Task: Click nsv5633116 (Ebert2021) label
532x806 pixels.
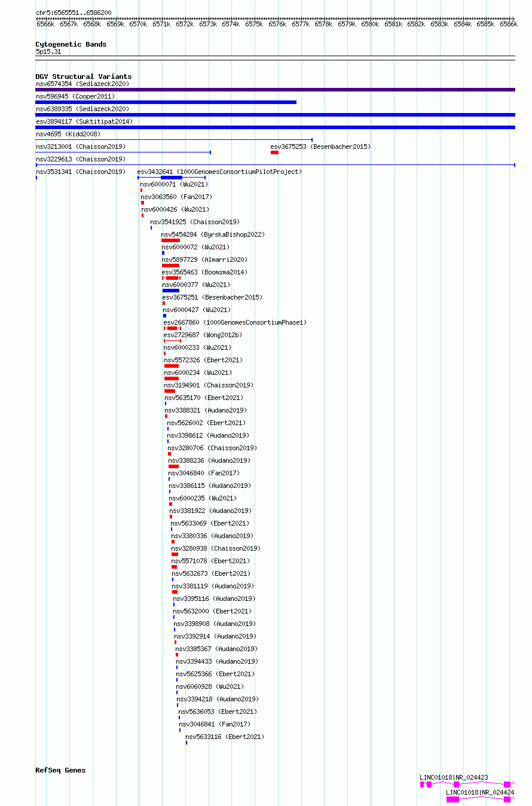Action: 225,737
